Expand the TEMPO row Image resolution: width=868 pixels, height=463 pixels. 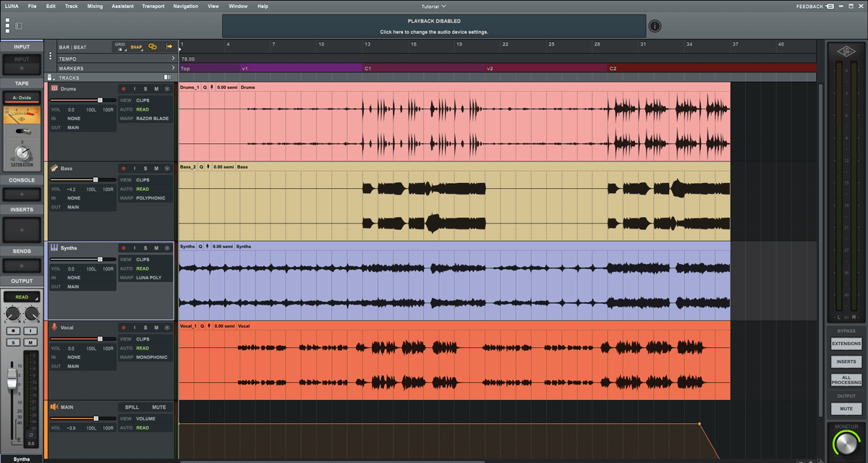173,59
